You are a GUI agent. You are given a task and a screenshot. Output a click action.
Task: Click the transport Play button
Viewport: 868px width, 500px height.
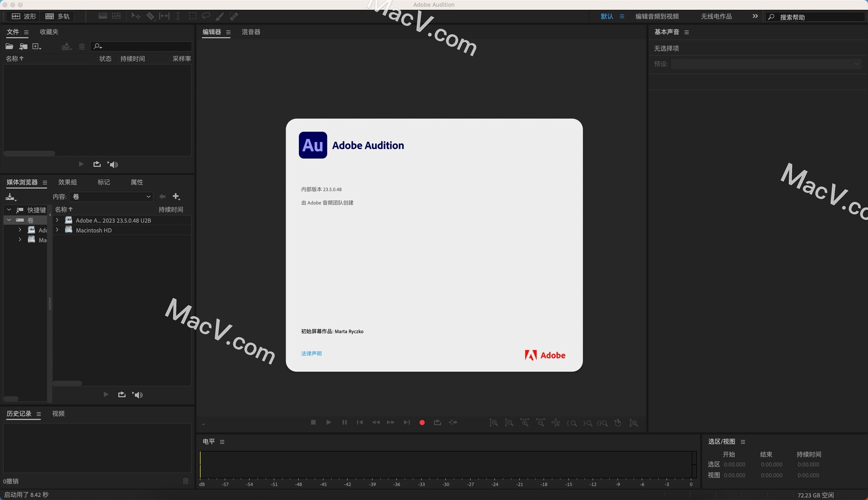point(329,422)
